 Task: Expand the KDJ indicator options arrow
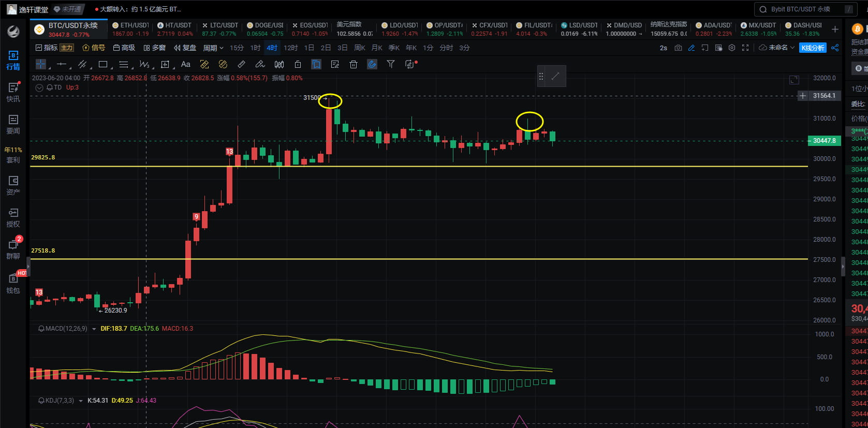(81, 401)
